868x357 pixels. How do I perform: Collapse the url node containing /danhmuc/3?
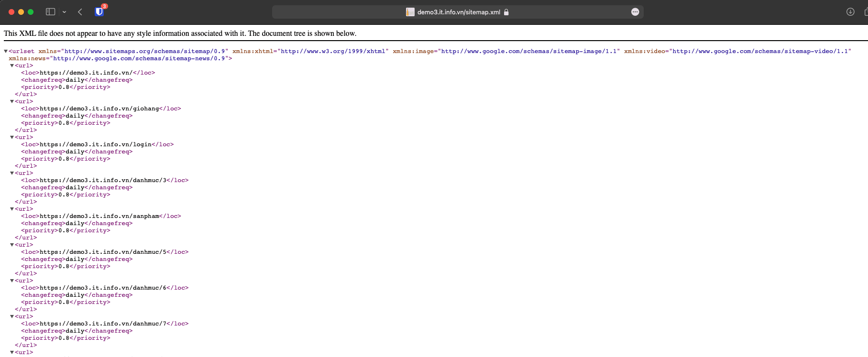(12, 173)
